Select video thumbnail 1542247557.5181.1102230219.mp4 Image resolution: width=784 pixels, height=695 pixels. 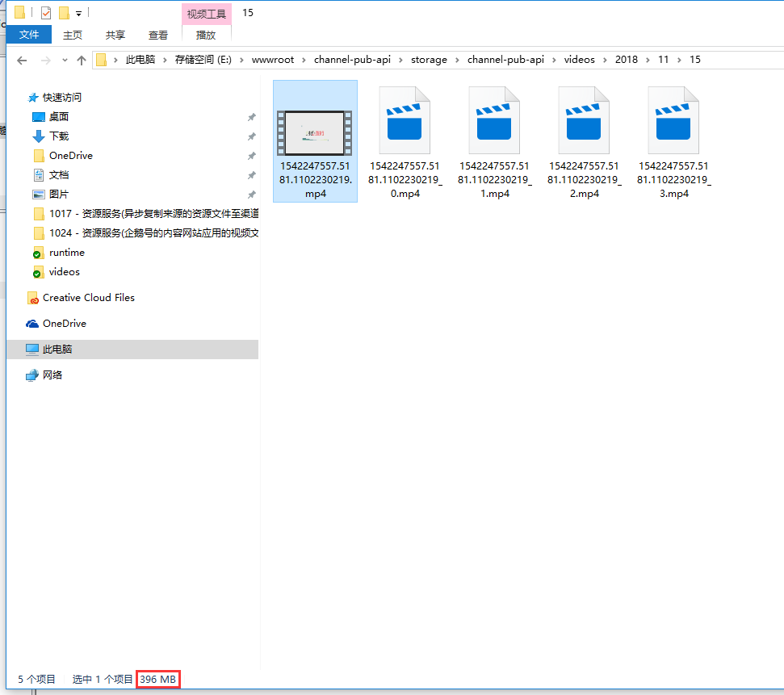point(315,141)
